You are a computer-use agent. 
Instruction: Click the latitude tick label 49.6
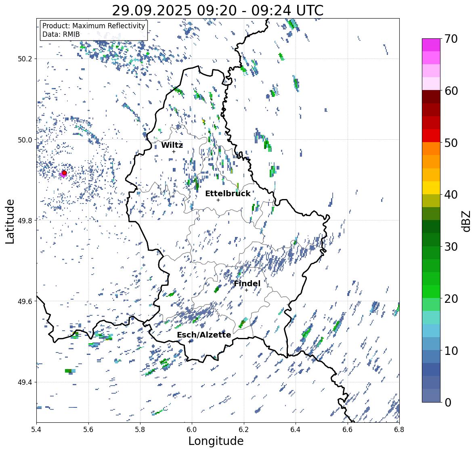pyautogui.click(x=25, y=301)
